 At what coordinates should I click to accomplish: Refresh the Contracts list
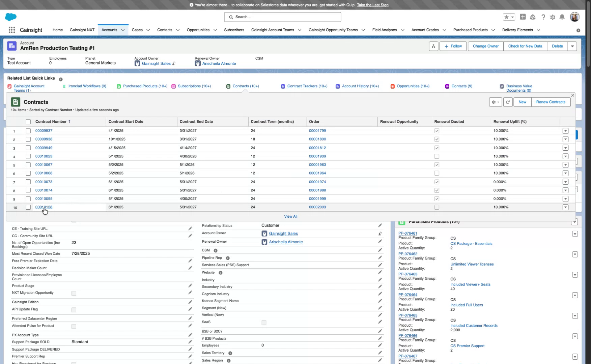pyautogui.click(x=508, y=102)
